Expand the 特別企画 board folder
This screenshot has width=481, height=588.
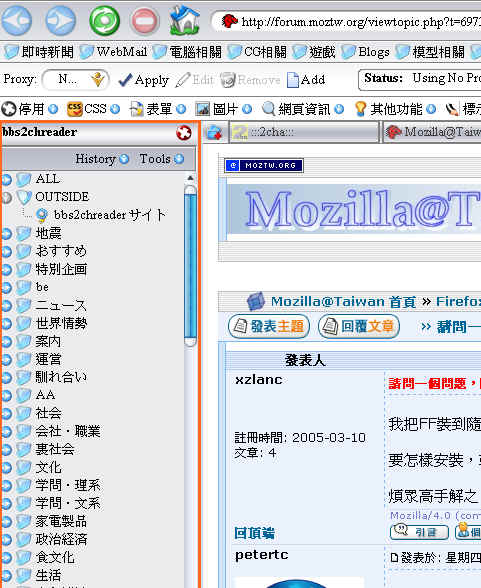(x=6, y=269)
